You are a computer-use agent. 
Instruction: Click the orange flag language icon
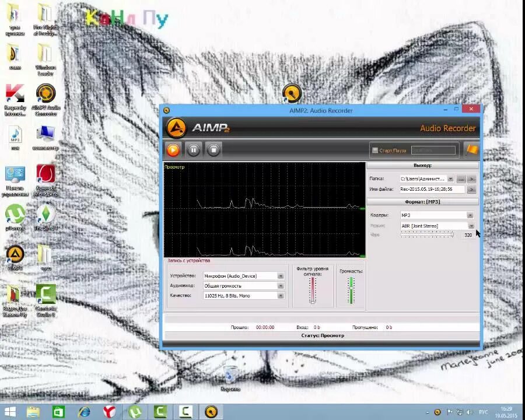click(x=471, y=150)
